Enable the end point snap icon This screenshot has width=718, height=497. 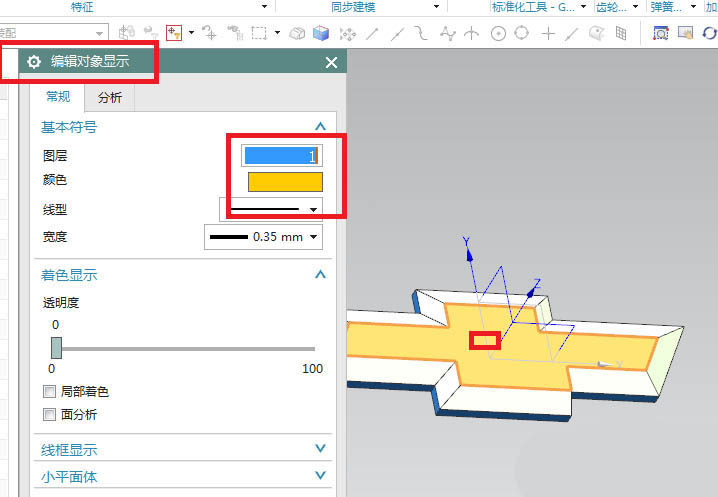pyautogui.click(x=372, y=33)
